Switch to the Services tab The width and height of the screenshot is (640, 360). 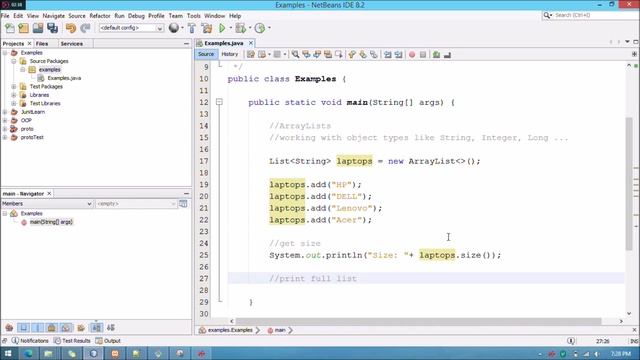point(71,43)
